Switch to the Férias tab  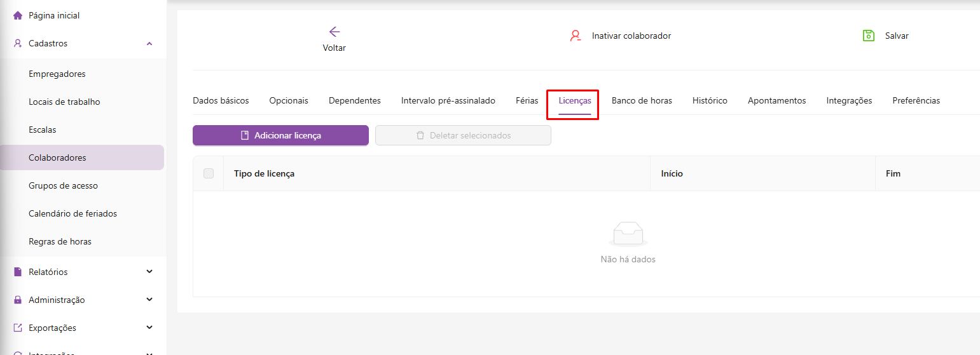[527, 100]
